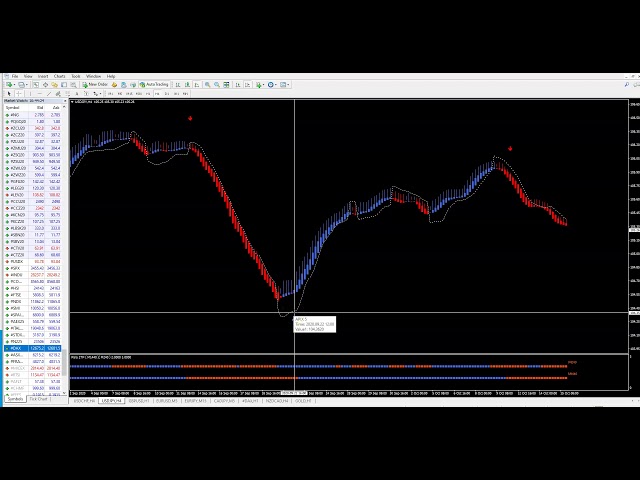The width and height of the screenshot is (640, 480).
Task: Close the Market Watch panel
Action: (x=66, y=101)
